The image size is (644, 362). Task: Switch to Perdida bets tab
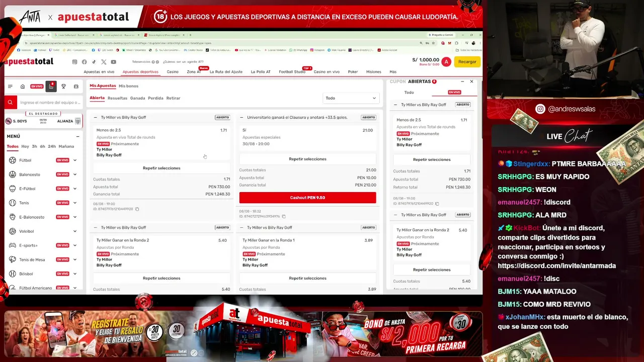tap(155, 98)
